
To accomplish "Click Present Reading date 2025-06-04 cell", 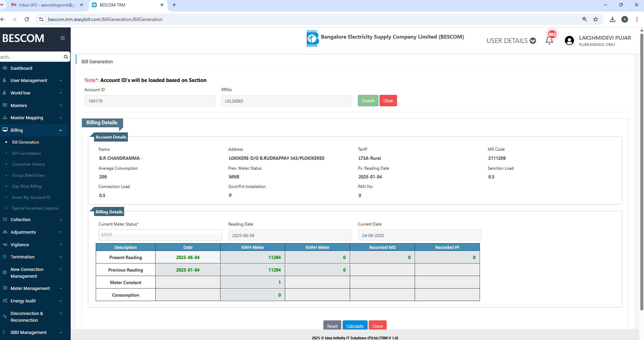I will point(188,257).
